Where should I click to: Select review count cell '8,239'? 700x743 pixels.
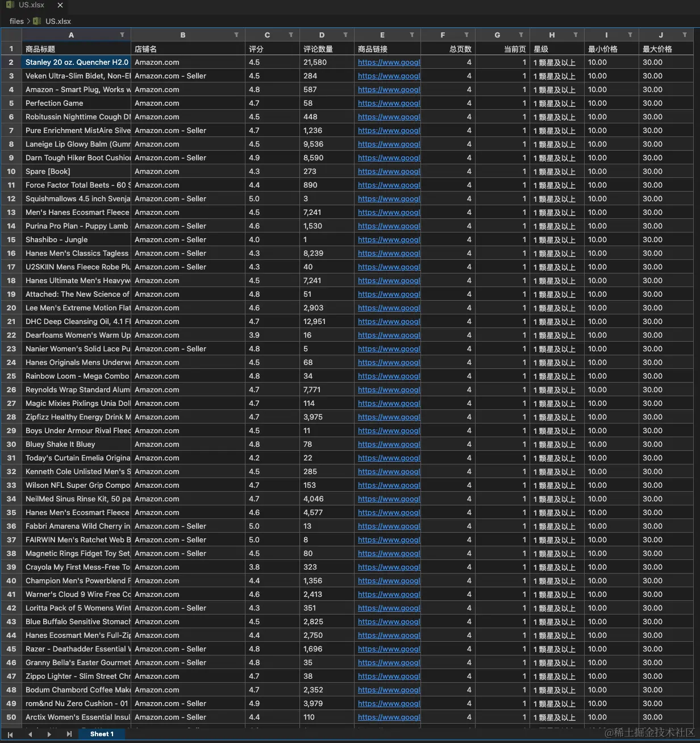[x=327, y=254]
